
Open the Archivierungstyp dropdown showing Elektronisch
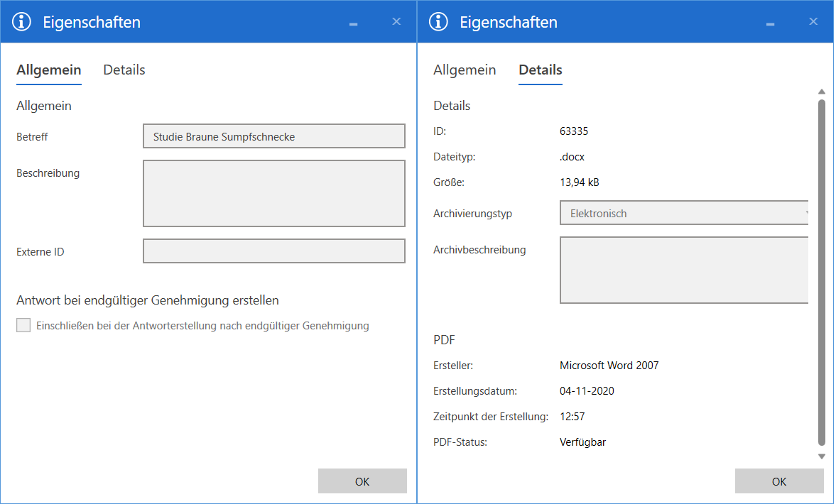point(684,213)
